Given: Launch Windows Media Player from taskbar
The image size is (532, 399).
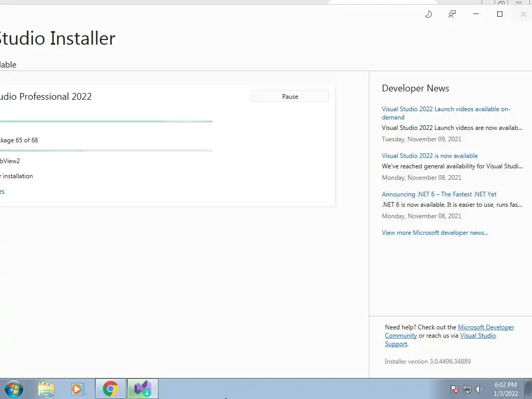Looking at the screenshot, I should (x=78, y=389).
